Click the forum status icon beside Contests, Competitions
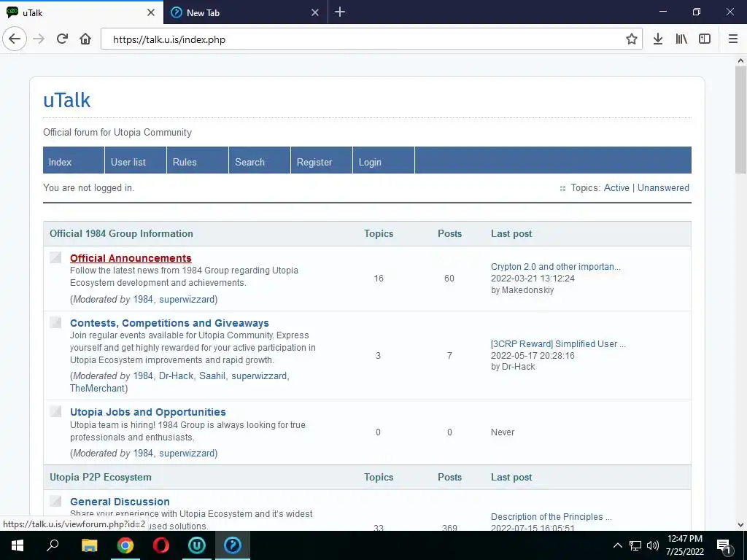The width and height of the screenshot is (747, 560). tap(55, 322)
